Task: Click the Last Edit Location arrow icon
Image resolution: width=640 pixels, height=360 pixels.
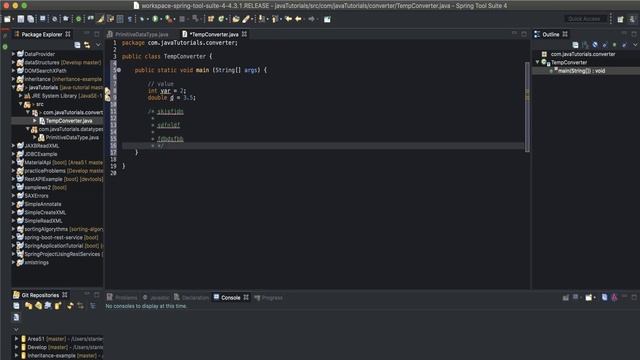Action: click(x=289, y=19)
